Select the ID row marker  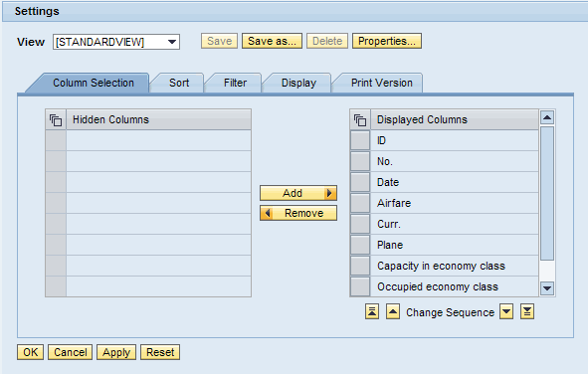pos(360,140)
